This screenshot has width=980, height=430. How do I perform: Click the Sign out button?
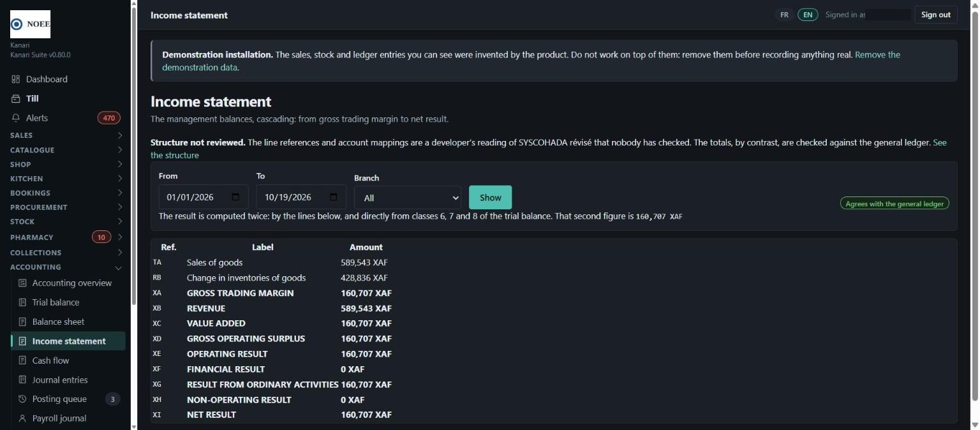tap(936, 15)
